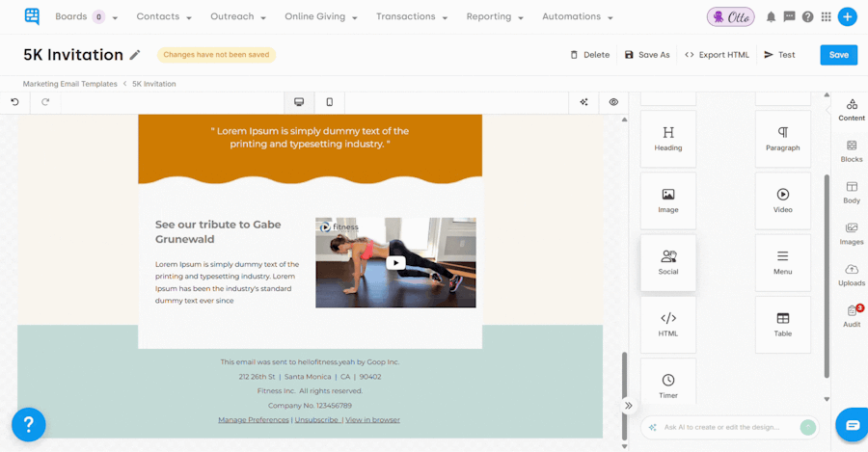
Task: Select the Image content block
Action: click(x=668, y=200)
